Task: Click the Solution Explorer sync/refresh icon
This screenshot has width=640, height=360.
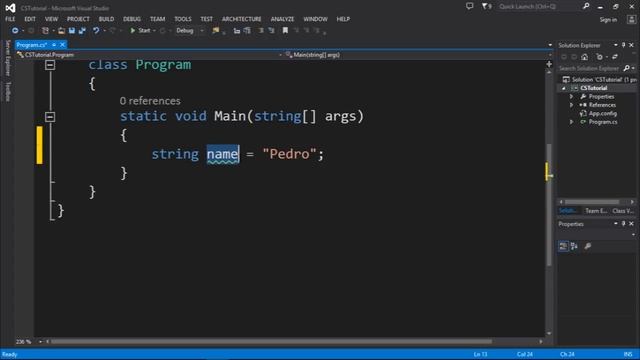Action: pyautogui.click(x=615, y=57)
